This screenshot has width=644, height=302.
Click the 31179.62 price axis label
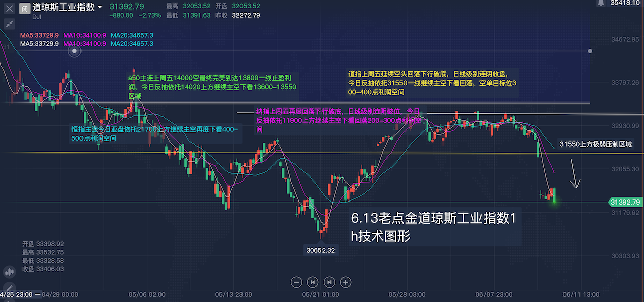(x=625, y=213)
